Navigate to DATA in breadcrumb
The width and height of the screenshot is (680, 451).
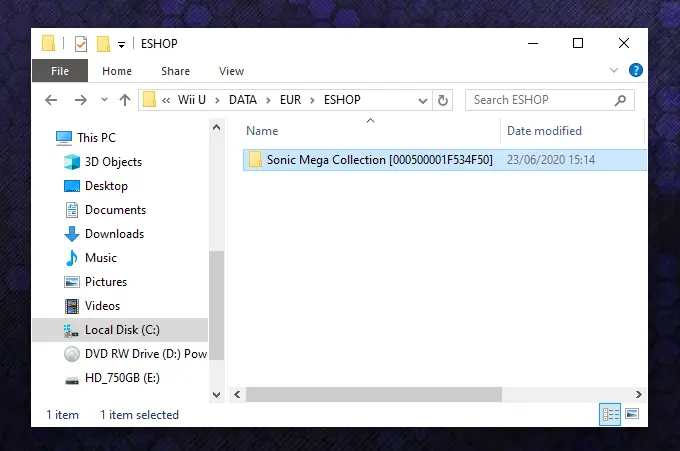pyautogui.click(x=243, y=100)
